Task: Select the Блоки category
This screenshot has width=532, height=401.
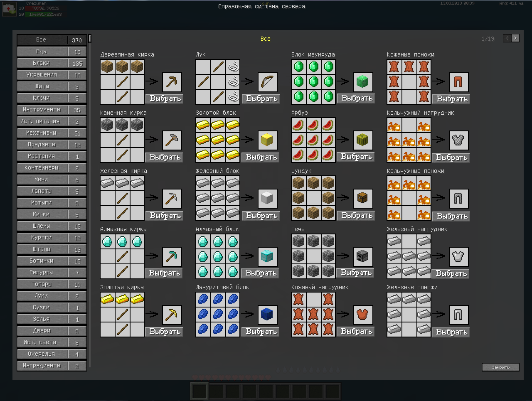Action: [x=42, y=63]
